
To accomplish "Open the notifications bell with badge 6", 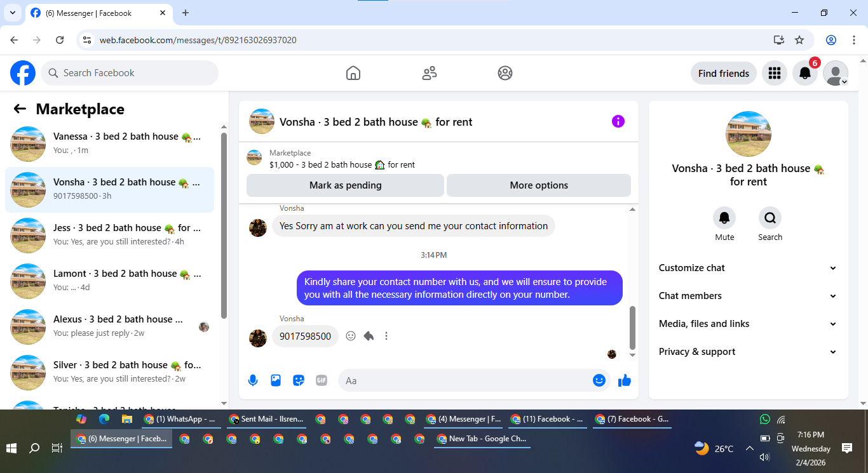I will coord(805,73).
